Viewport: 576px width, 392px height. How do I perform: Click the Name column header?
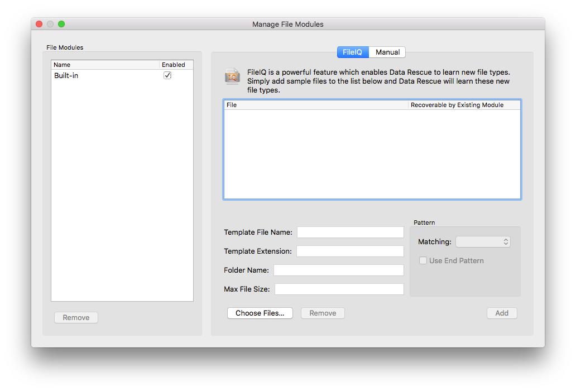61,65
